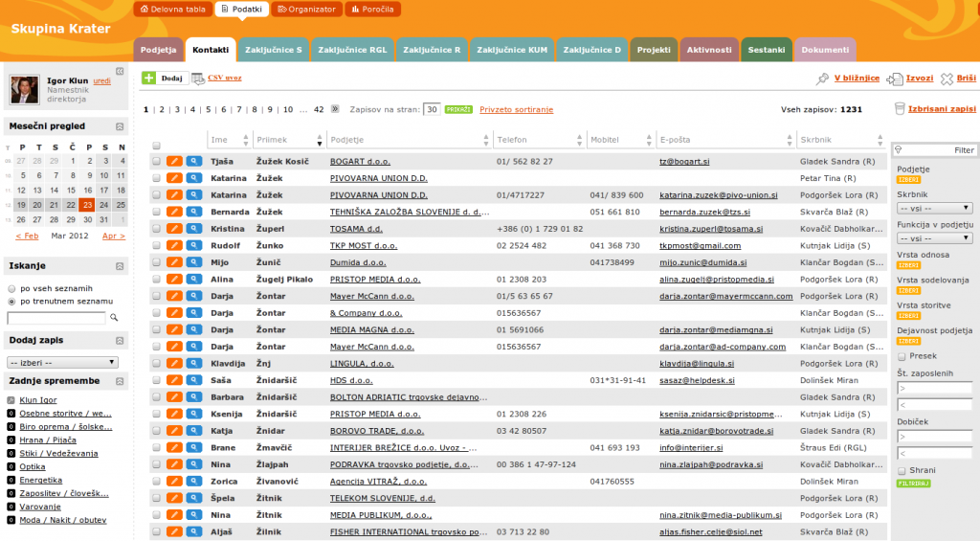
Task: Open the Skrbnik filter dropdown
Action: tap(934, 208)
